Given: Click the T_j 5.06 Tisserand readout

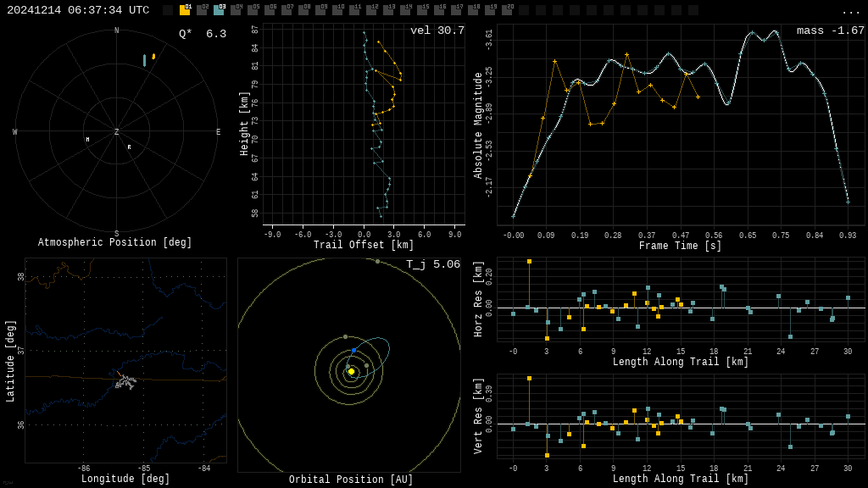Looking at the screenshot, I should coord(432,265).
